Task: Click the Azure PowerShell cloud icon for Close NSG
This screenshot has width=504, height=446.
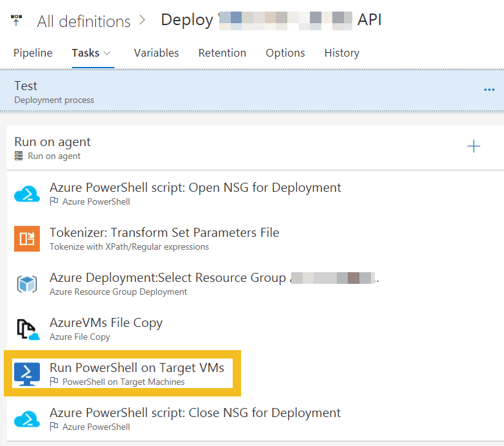Action: click(27, 419)
